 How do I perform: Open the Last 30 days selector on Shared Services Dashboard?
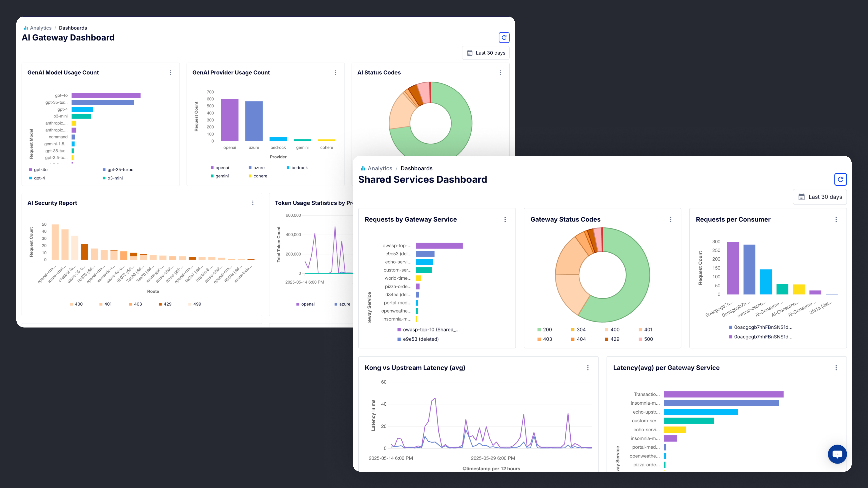820,197
